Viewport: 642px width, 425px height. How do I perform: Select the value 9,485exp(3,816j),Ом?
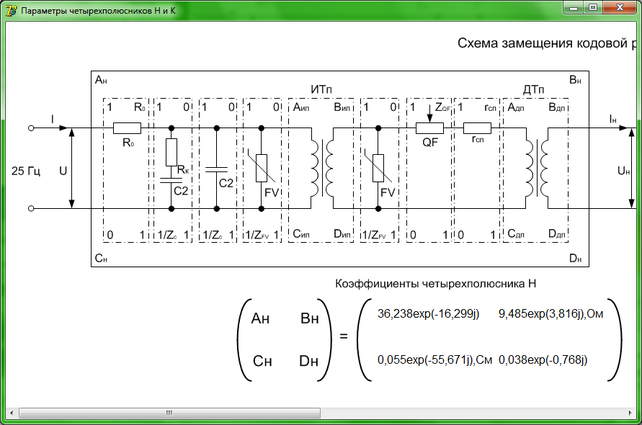tap(551, 314)
